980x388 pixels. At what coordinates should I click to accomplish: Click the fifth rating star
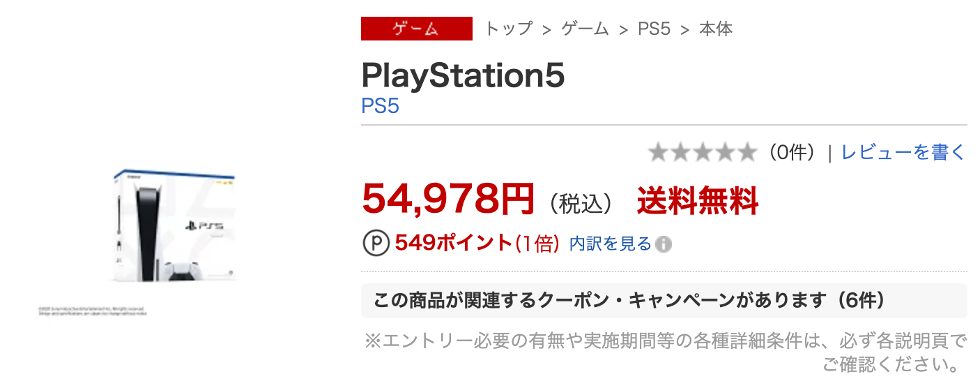coord(746,152)
